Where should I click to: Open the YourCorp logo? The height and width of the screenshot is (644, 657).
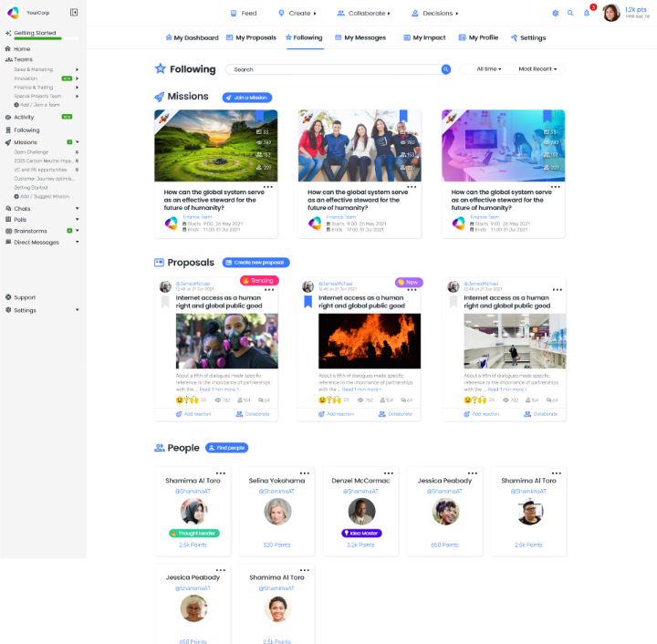14,13
